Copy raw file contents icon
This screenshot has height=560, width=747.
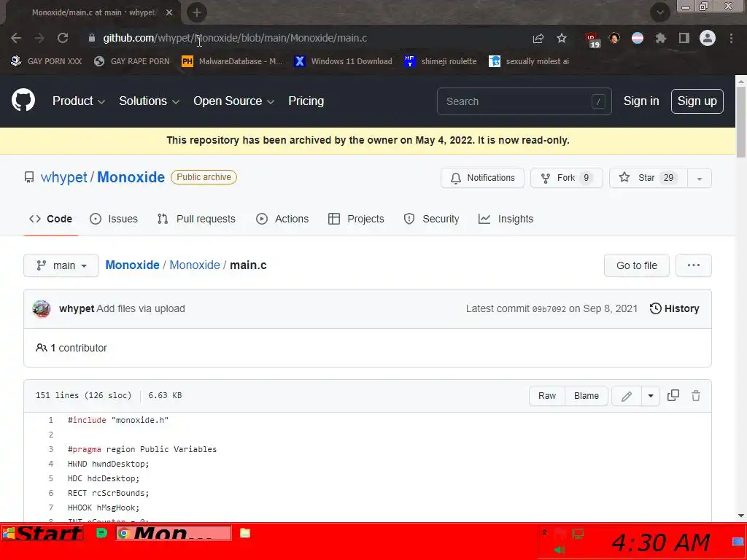[673, 395]
